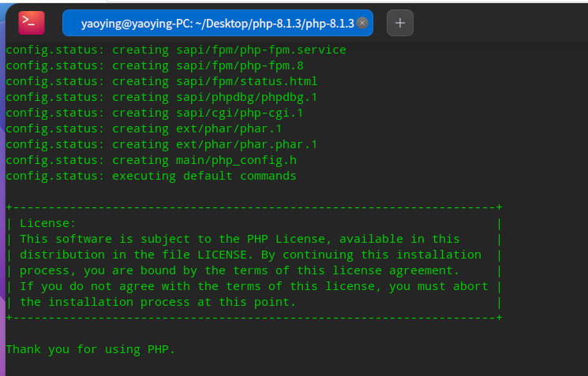Click the 'License:' heading text
The height and width of the screenshot is (376, 588).
(47, 223)
